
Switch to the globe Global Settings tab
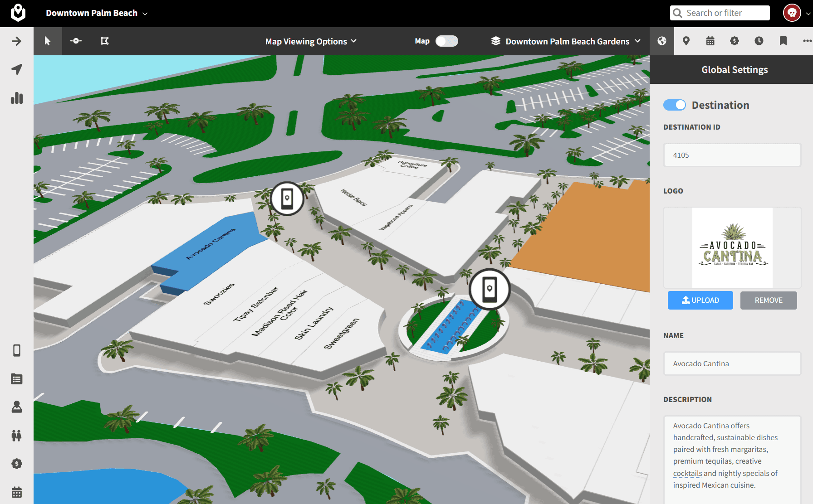point(662,41)
